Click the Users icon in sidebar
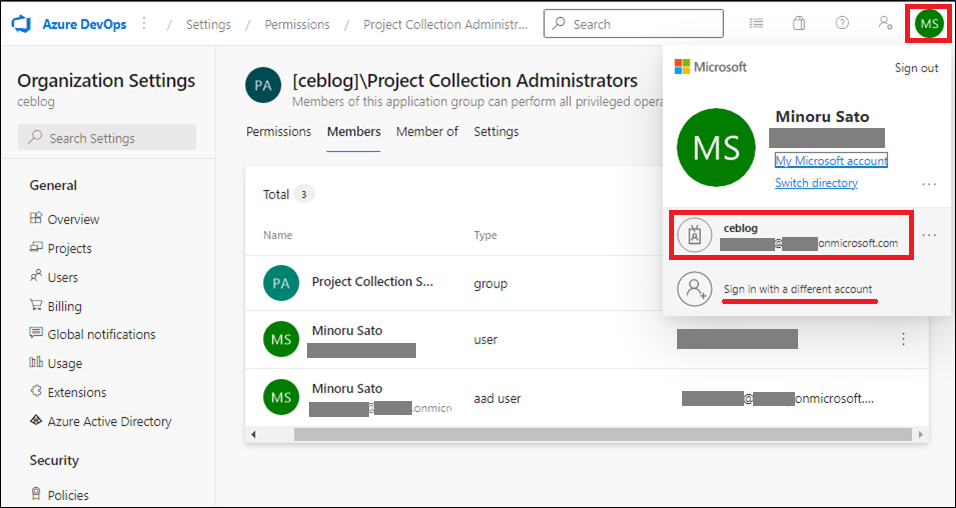This screenshot has height=508, width=956. pyautogui.click(x=36, y=276)
